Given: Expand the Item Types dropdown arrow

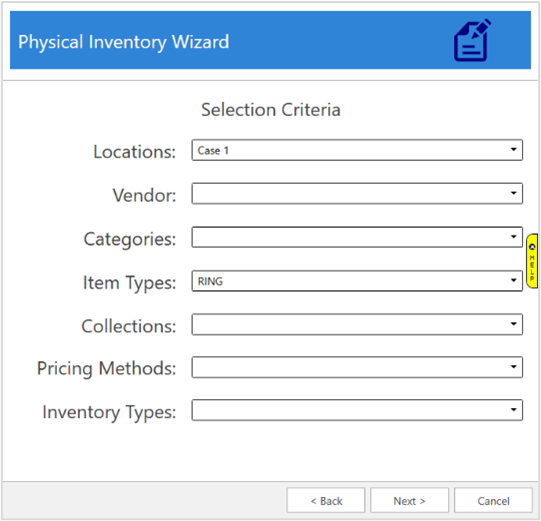Looking at the screenshot, I should point(513,281).
